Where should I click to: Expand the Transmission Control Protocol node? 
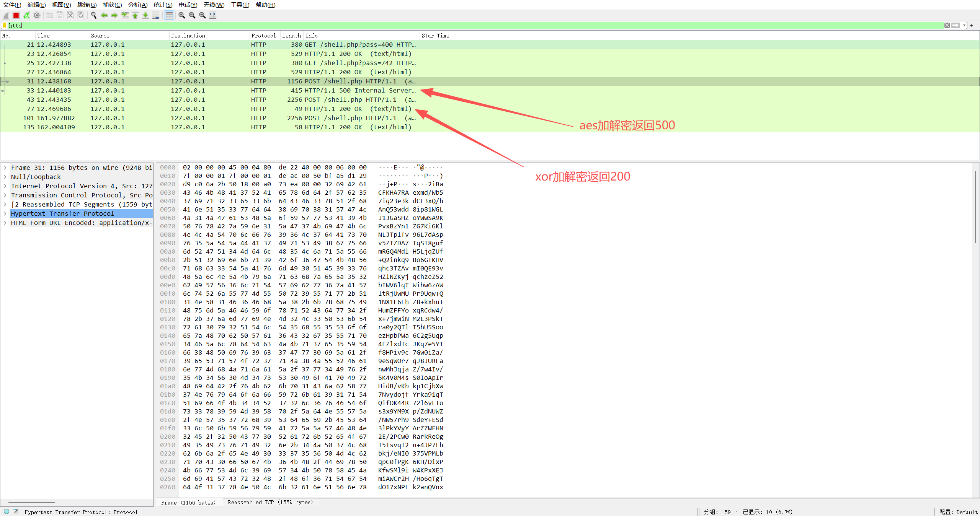pyautogui.click(x=5, y=195)
